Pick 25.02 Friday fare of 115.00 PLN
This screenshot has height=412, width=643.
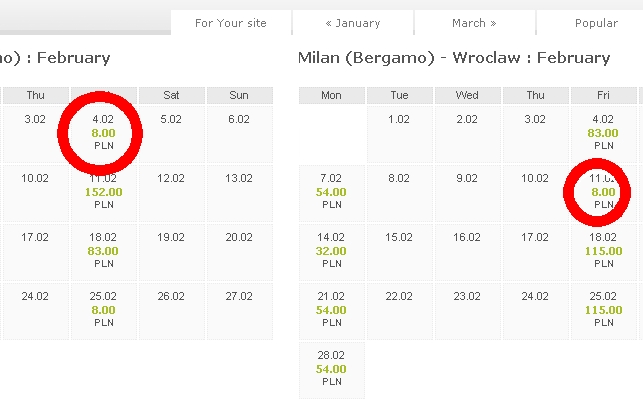[x=603, y=310]
